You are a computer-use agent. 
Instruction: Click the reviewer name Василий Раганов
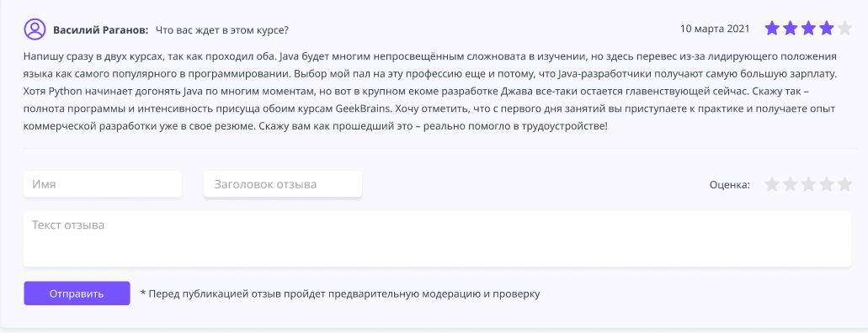[101, 30]
